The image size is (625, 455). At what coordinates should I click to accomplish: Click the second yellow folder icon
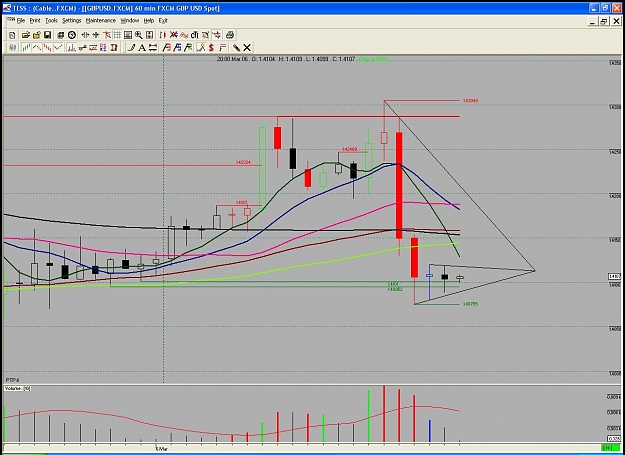pyautogui.click(x=37, y=35)
